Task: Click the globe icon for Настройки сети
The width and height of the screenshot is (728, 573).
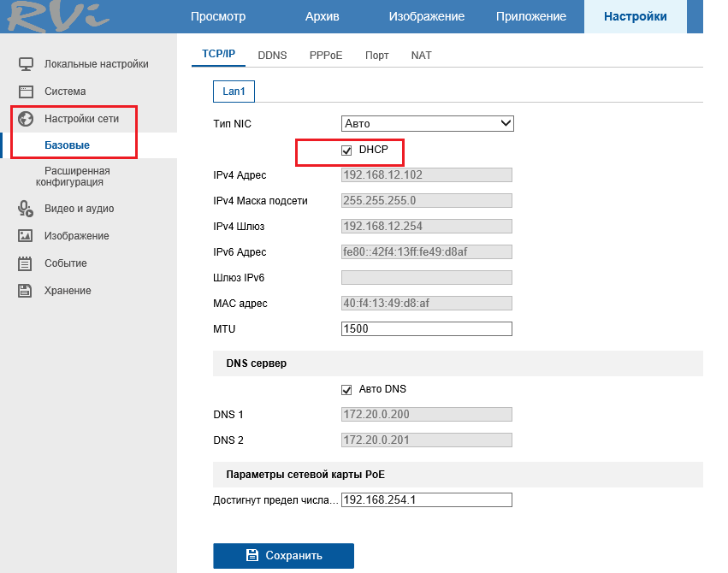Action: [x=26, y=119]
